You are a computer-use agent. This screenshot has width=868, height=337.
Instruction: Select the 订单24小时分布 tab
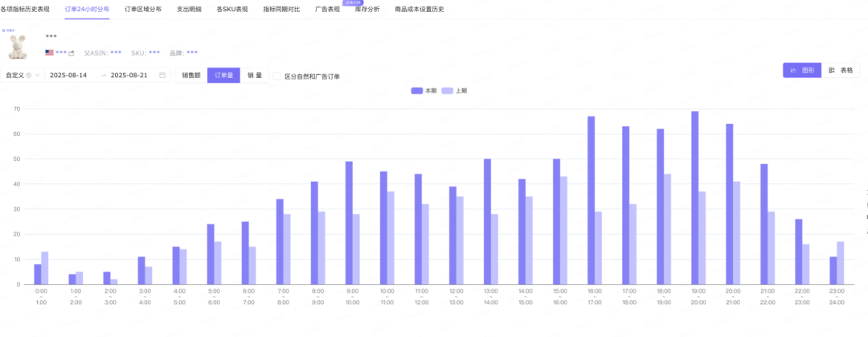[87, 10]
